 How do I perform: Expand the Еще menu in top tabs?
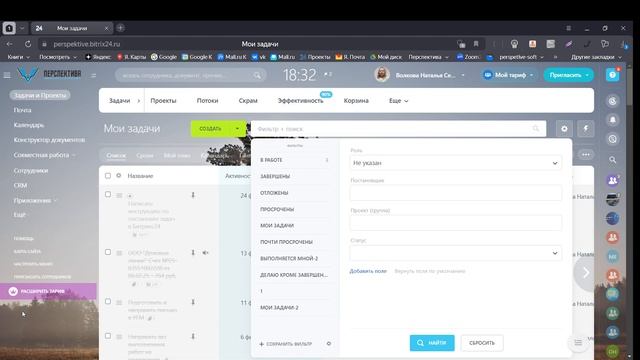(x=398, y=101)
